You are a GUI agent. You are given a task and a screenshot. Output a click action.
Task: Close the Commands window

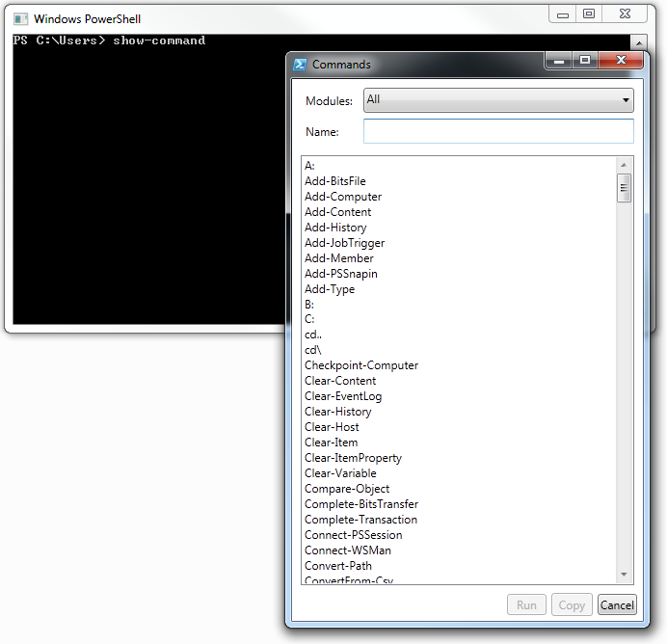tap(621, 61)
